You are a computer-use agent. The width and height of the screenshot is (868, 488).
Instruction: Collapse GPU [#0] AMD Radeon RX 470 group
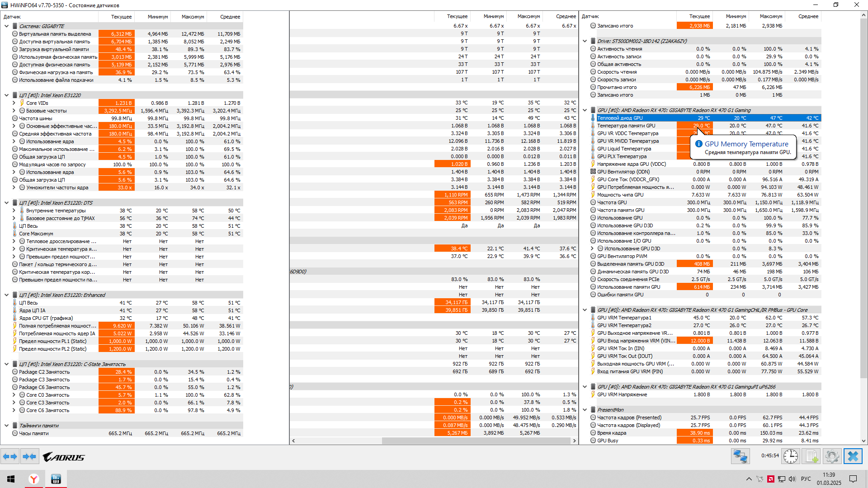[585, 110]
